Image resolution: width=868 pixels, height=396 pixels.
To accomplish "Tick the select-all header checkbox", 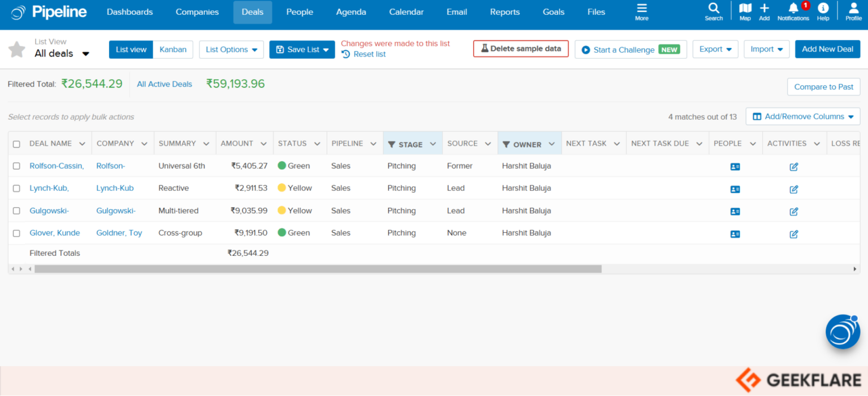I will [x=16, y=144].
